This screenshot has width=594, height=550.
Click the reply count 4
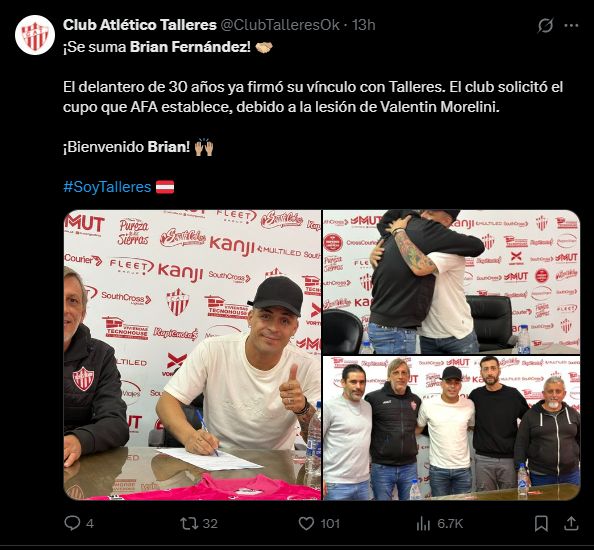[90, 523]
